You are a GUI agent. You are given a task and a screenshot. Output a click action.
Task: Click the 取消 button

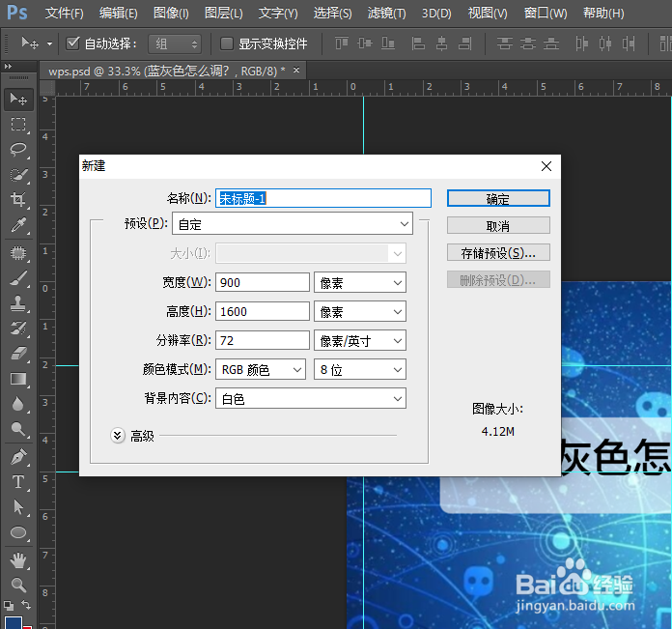[x=498, y=225]
